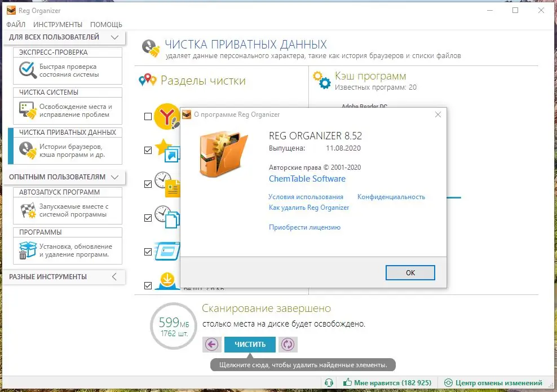Click the clock with blue pages icon

pyautogui.click(x=167, y=217)
